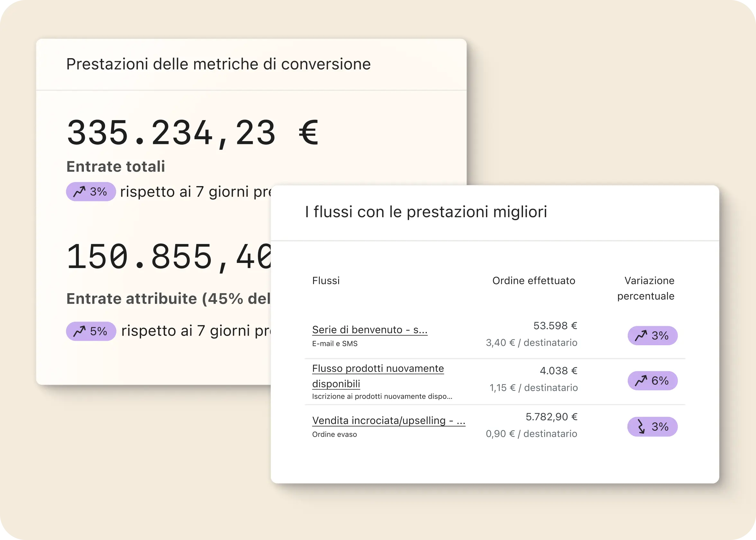
Task: Click upward trend icon in Serie di benvenuto row
Action: pyautogui.click(x=641, y=336)
